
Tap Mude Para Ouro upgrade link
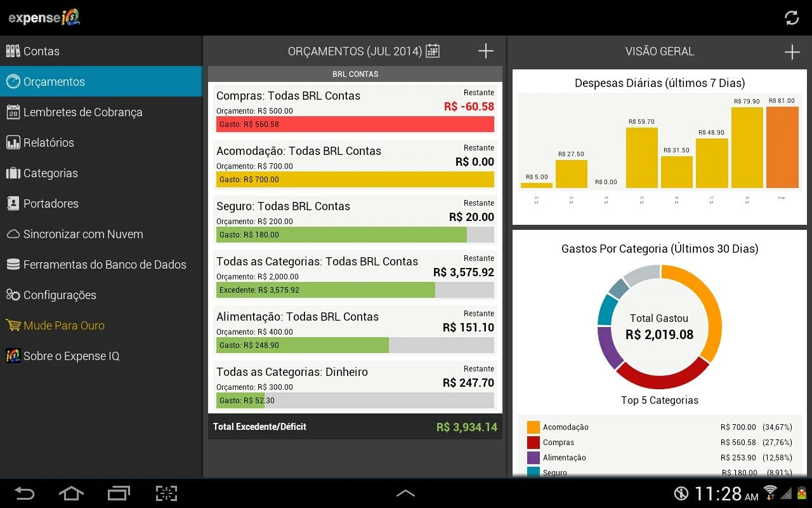click(101, 325)
